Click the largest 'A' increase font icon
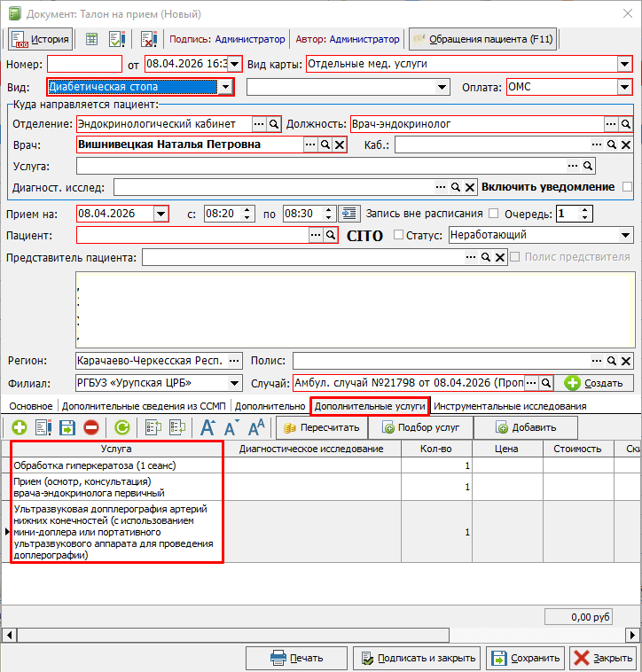The height and width of the screenshot is (672, 642). (x=207, y=427)
